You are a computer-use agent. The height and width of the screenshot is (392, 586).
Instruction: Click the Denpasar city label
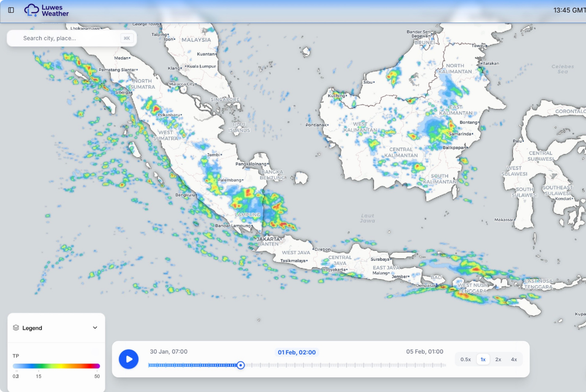pyautogui.click(x=426, y=286)
